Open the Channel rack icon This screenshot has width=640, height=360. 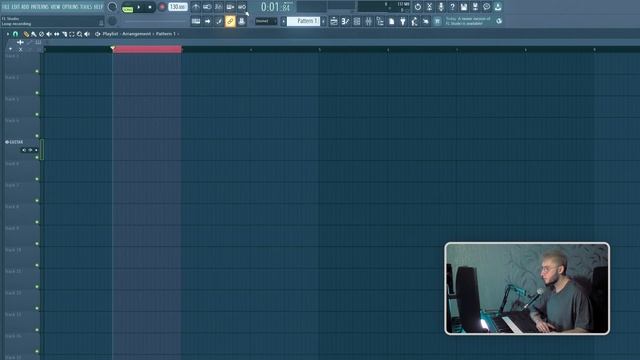(x=357, y=21)
